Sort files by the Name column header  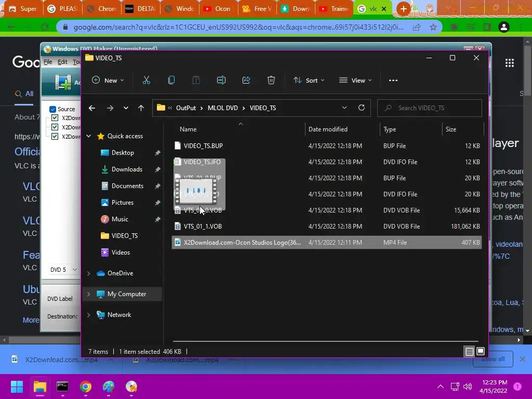click(x=188, y=129)
